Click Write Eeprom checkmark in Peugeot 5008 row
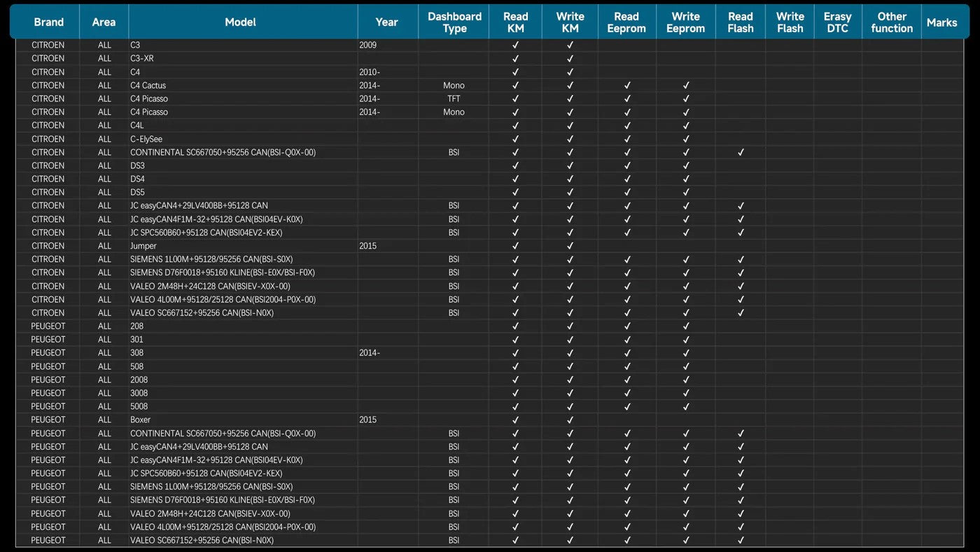This screenshot has height=552, width=980. pos(686,406)
